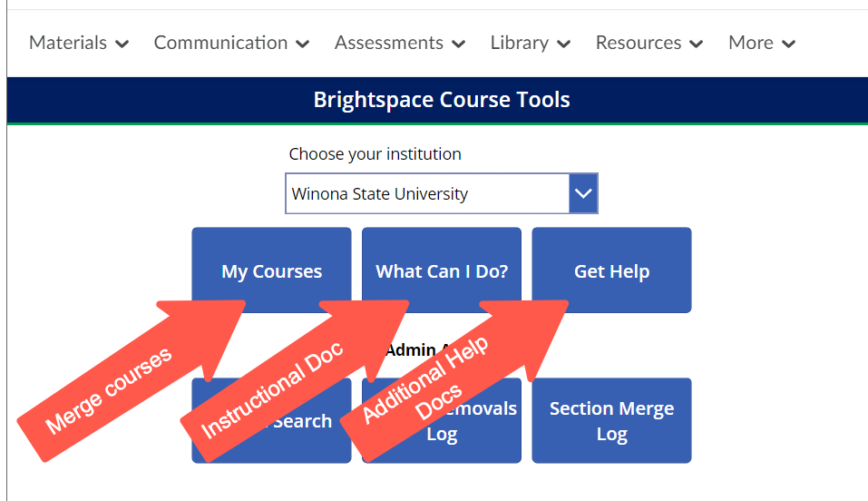Click the institution dropdown arrow button
The height and width of the screenshot is (501, 868).
[x=583, y=193]
